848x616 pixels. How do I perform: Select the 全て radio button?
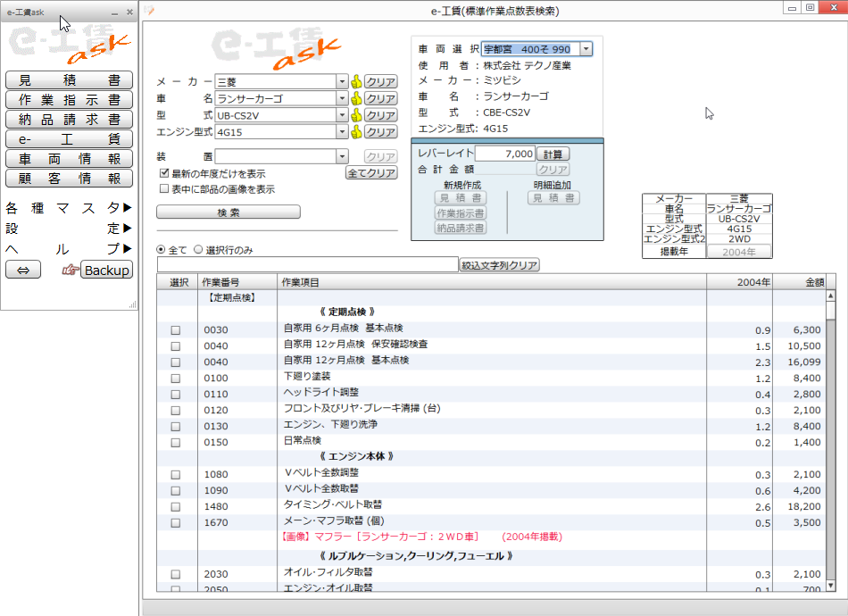[x=161, y=250]
